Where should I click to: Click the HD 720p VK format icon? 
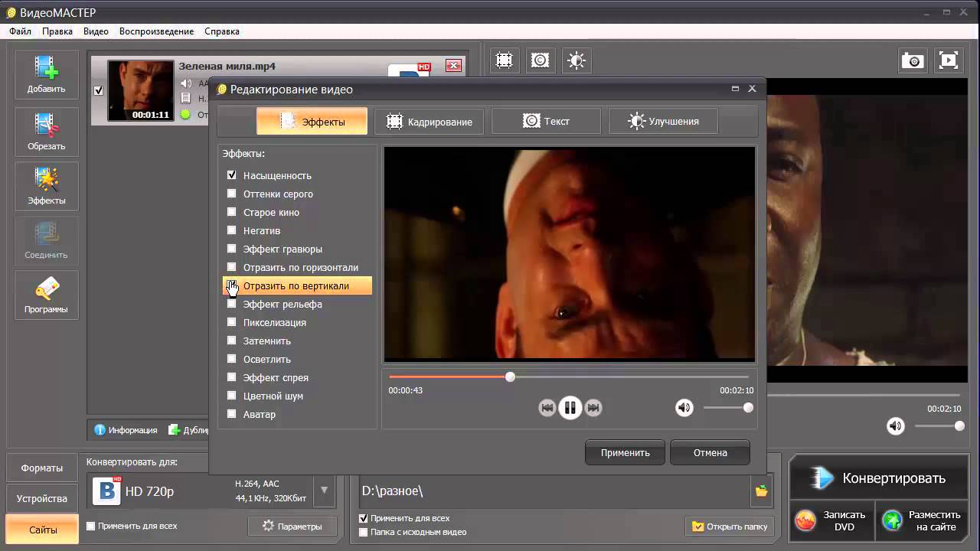[x=107, y=491]
